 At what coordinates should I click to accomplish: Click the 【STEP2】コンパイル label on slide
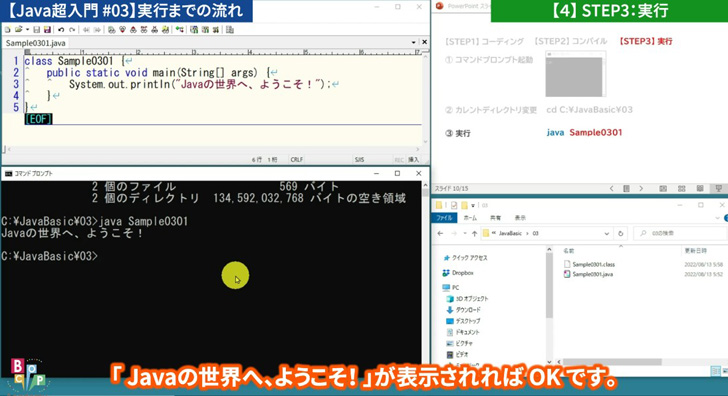click(x=571, y=41)
